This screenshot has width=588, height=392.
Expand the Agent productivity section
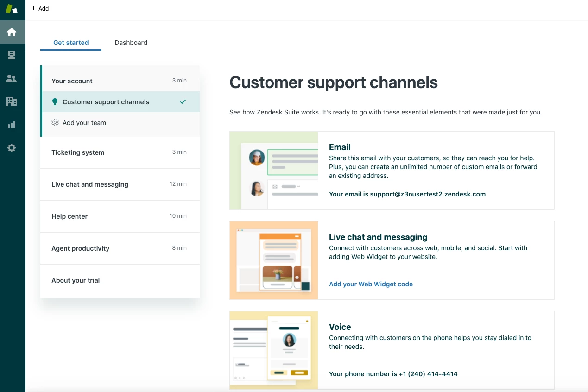(120, 248)
